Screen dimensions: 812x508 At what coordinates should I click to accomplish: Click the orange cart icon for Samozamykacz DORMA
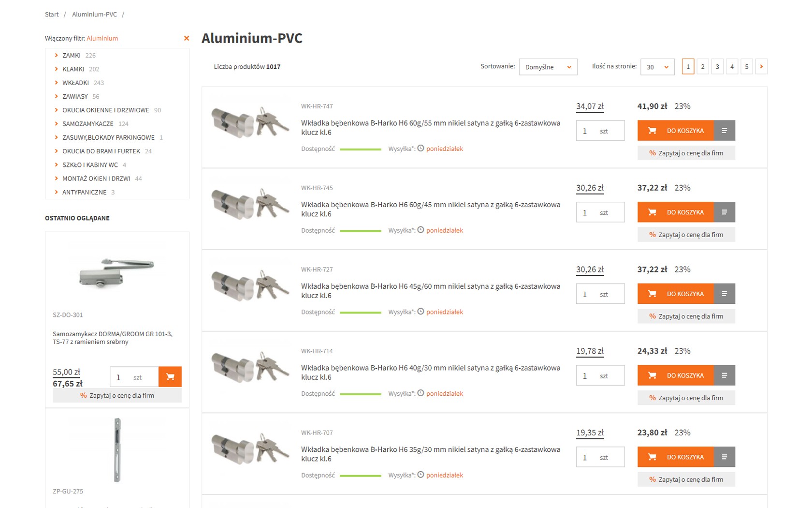[x=170, y=377]
